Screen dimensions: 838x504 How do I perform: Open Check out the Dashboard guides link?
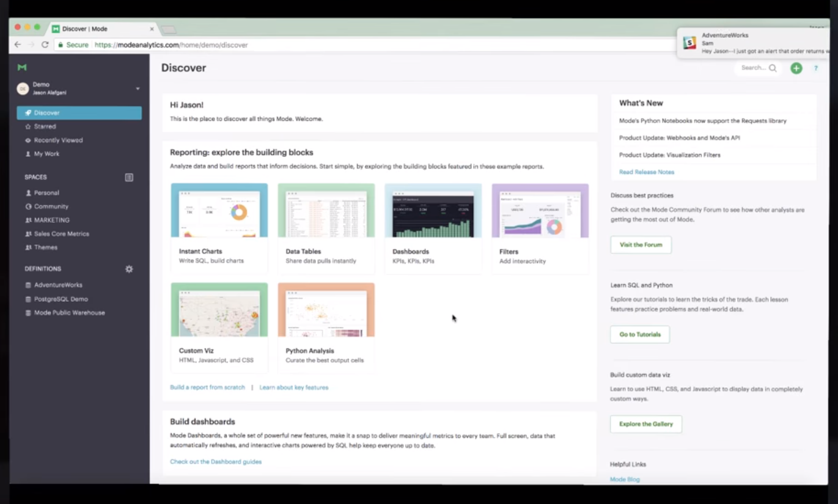(x=216, y=462)
